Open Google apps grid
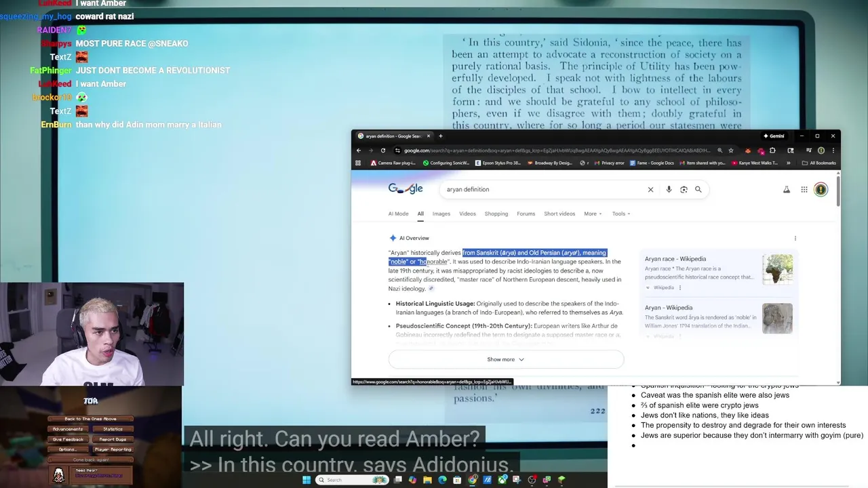This screenshot has height=488, width=868. pos(804,190)
